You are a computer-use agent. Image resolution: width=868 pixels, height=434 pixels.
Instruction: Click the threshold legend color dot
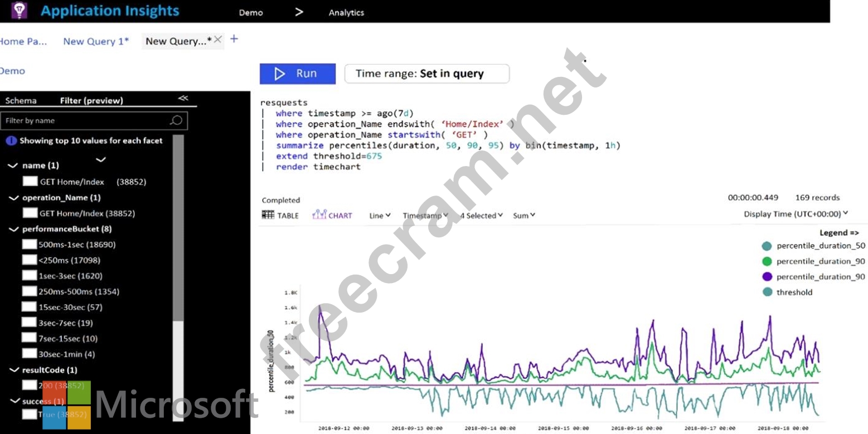[767, 292]
